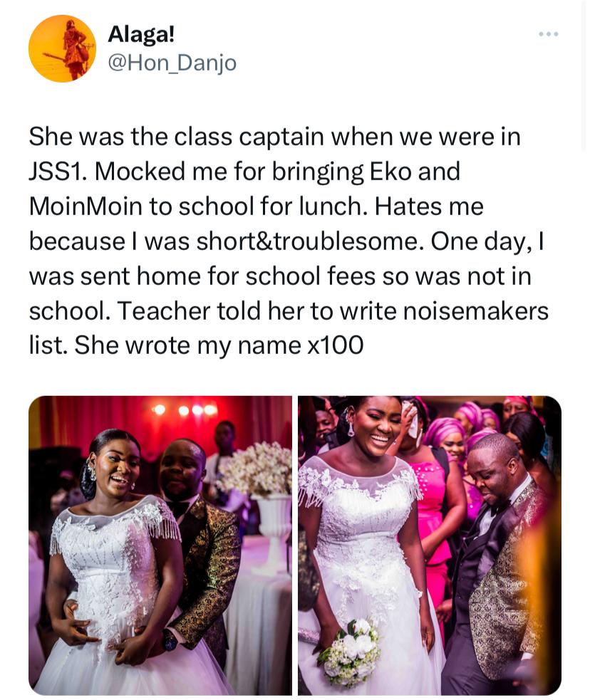
Task: Click the tweet line mentioning 'MoinMoin to school for lunch'
Action: point(257,207)
